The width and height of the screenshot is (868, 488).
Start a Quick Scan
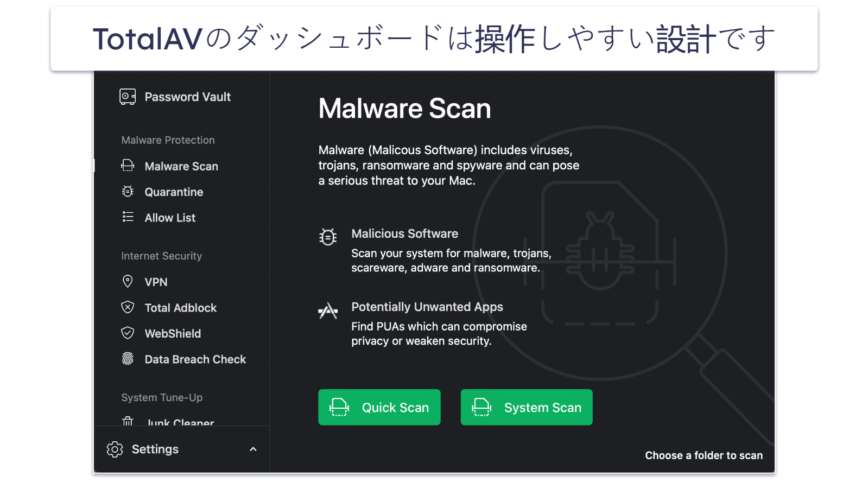[379, 407]
